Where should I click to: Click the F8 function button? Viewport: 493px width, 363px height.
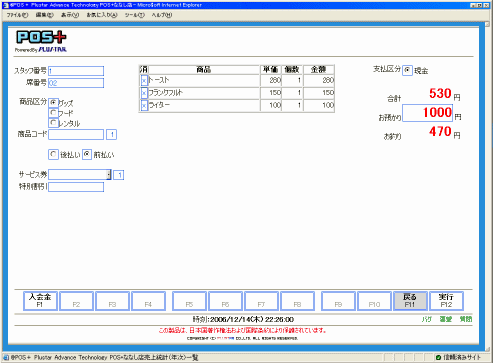click(297, 301)
